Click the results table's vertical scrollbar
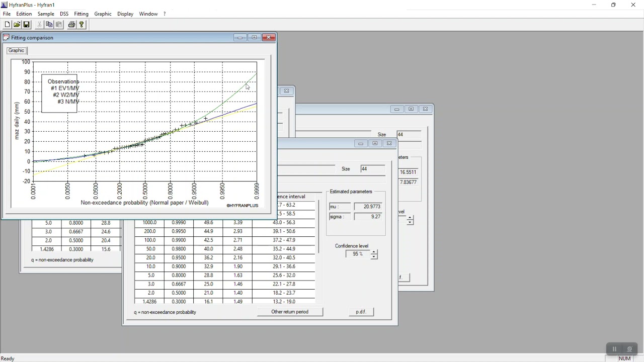The width and height of the screenshot is (644, 362). [x=318, y=227]
